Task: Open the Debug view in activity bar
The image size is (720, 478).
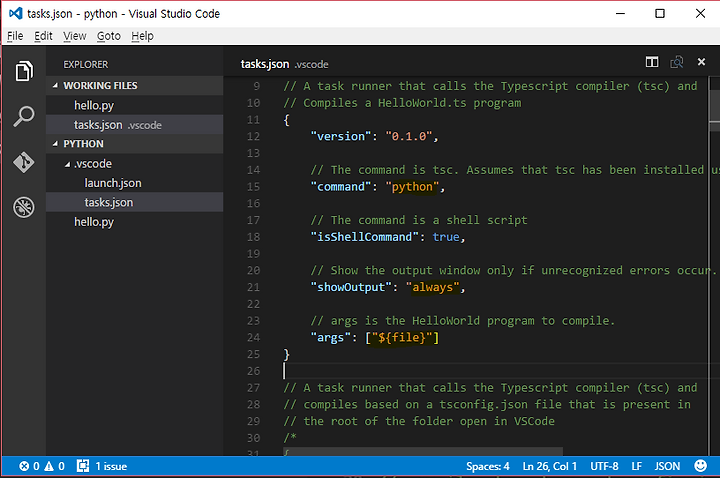Action: pyautogui.click(x=23, y=207)
